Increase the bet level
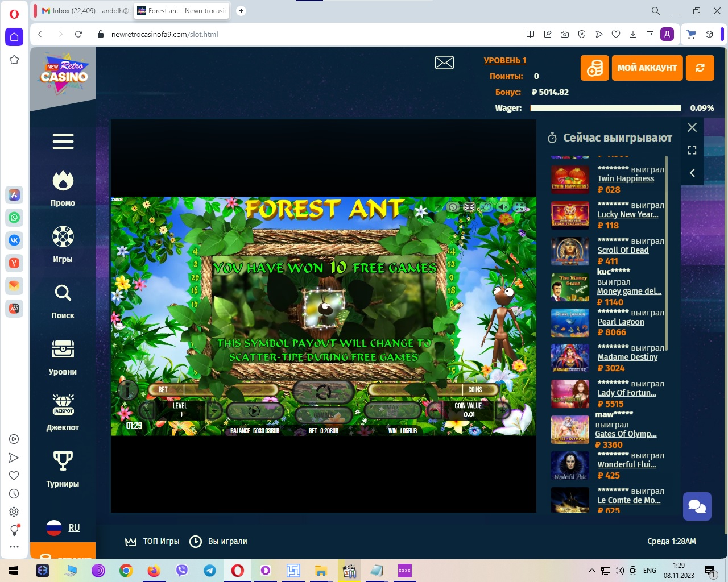728x582 pixels. pos(214,410)
